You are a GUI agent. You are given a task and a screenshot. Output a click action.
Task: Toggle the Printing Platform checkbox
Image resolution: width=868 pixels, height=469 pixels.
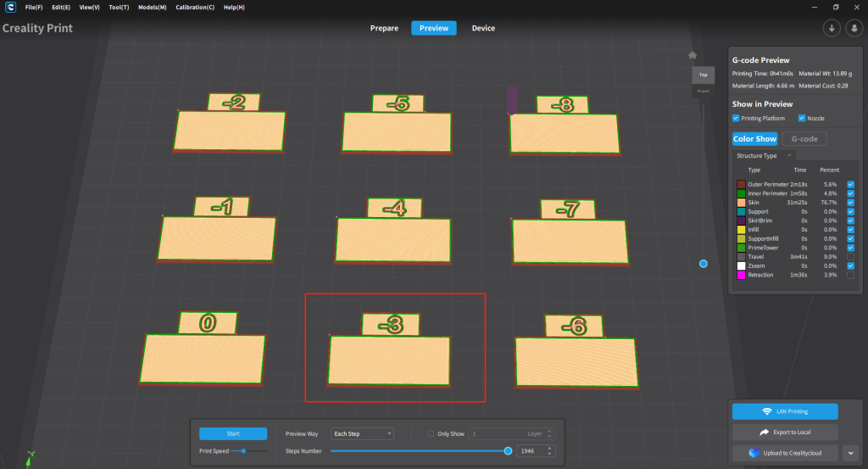pos(736,118)
